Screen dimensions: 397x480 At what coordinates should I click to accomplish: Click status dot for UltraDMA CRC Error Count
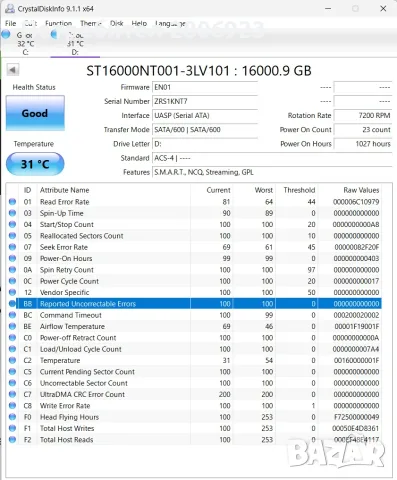point(12,394)
